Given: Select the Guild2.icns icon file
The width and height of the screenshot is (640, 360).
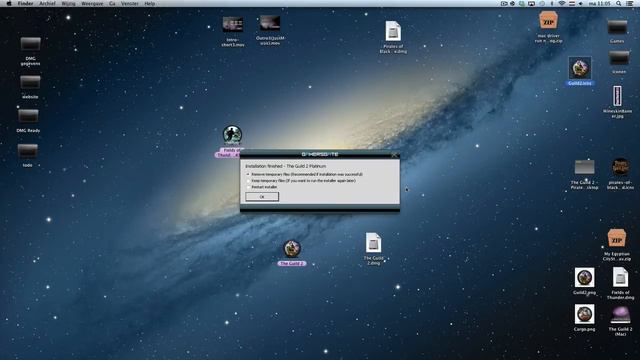Looking at the screenshot, I should 580,68.
